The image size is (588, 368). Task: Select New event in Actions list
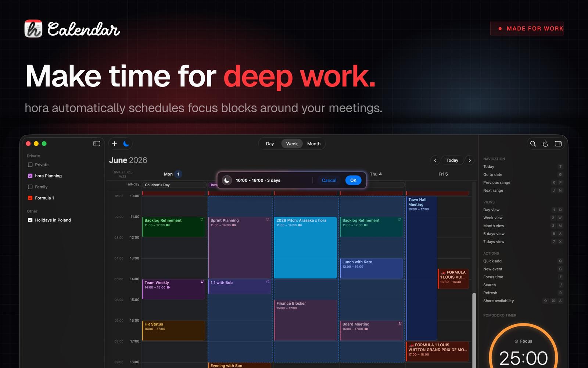coord(523,269)
